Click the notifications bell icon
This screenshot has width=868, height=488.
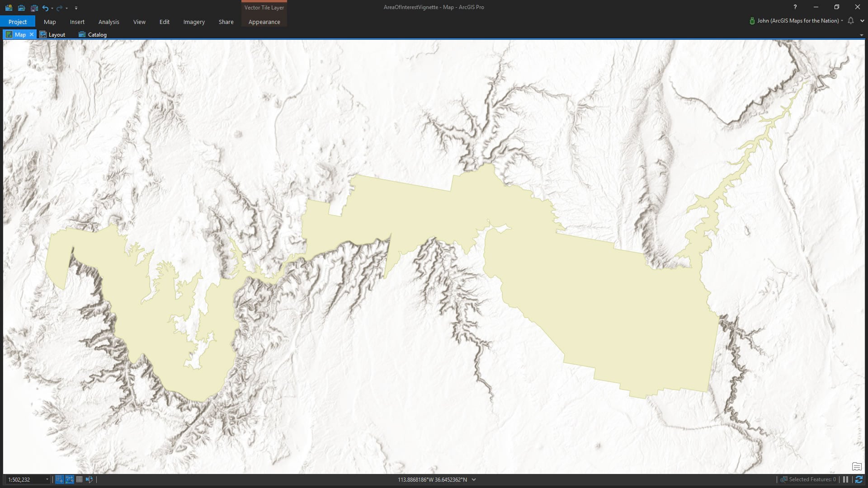[x=851, y=21]
